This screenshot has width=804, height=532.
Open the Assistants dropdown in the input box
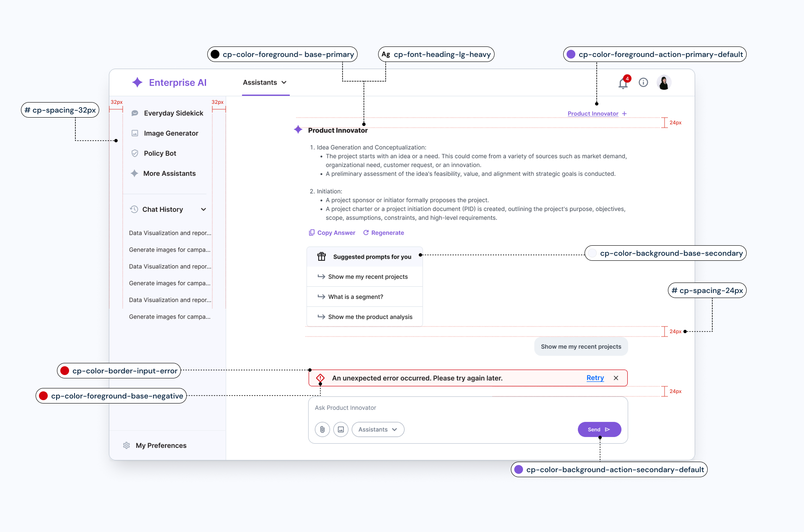378,429
